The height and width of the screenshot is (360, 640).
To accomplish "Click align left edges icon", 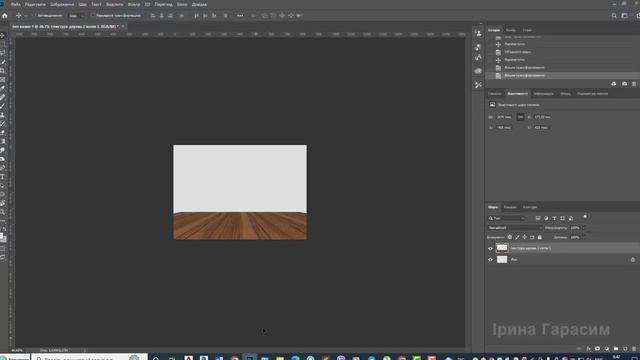I will tap(153, 16).
